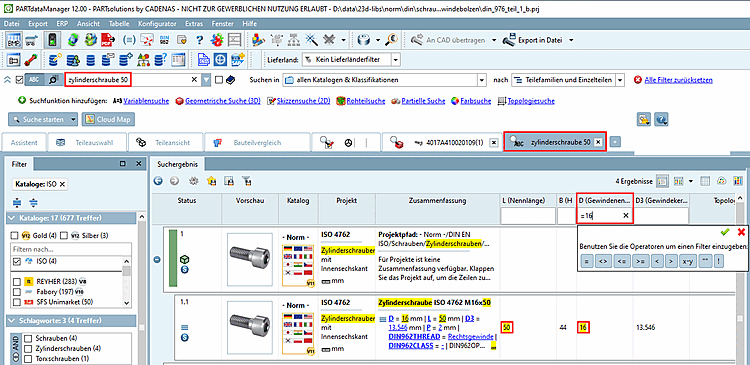Viewport: 750px width, 365px height.
Task: Switch to the Teileansicht tab
Action: [x=166, y=143]
